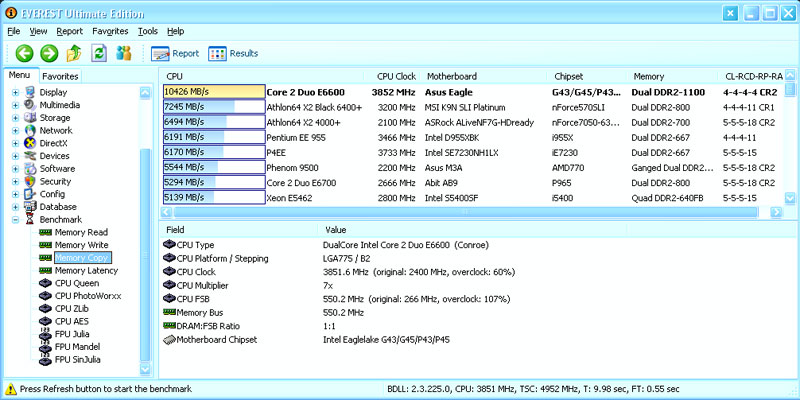Click the Memory Read RAM icon
This screenshot has width=800, height=400.
coord(46,233)
